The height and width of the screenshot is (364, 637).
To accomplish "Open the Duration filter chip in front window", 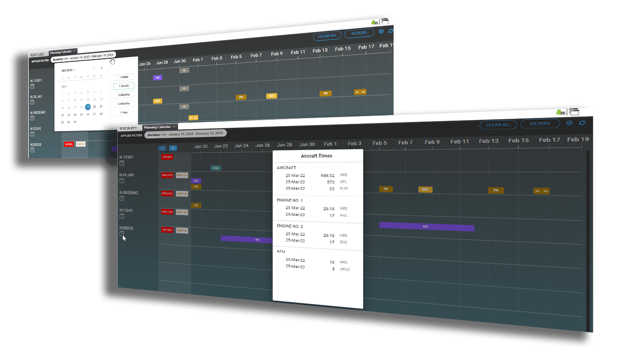I will pos(185,133).
